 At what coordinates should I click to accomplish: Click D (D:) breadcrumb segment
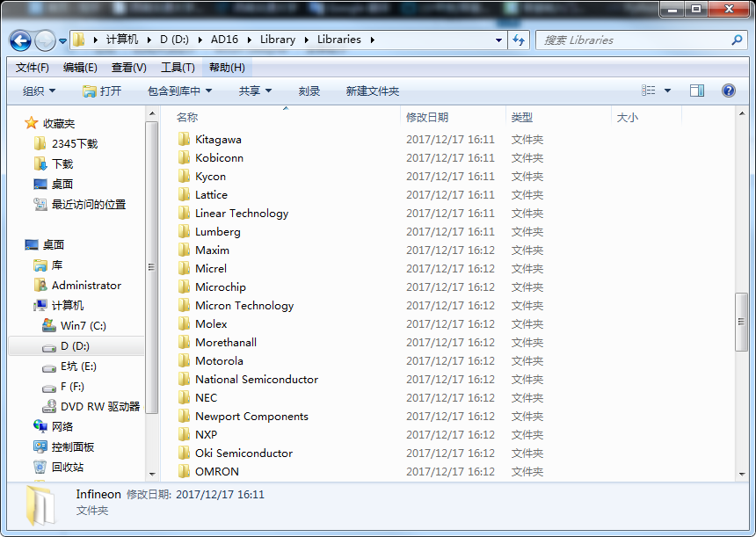click(174, 40)
